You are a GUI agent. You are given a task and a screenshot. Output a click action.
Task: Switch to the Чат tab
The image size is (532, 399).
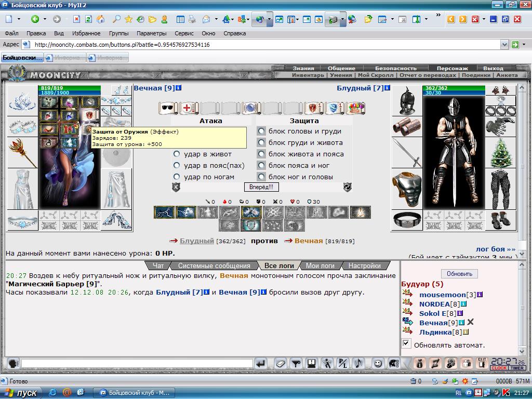[x=158, y=265]
